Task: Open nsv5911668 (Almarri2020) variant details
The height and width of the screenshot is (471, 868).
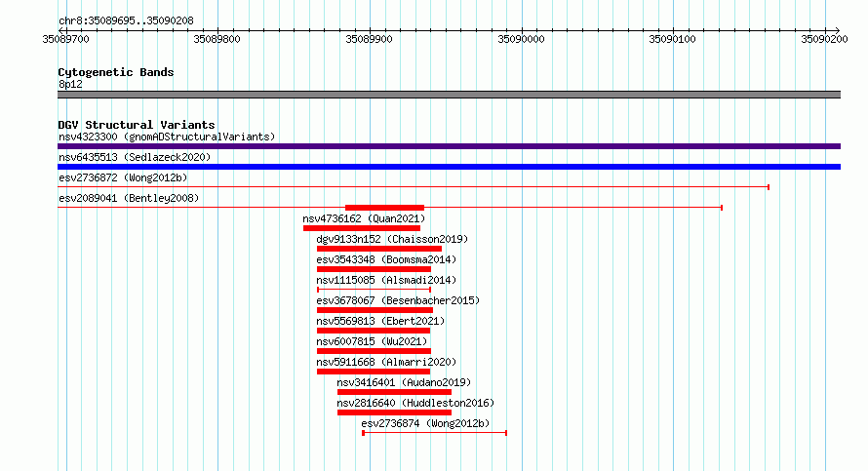Action: pyautogui.click(x=386, y=362)
